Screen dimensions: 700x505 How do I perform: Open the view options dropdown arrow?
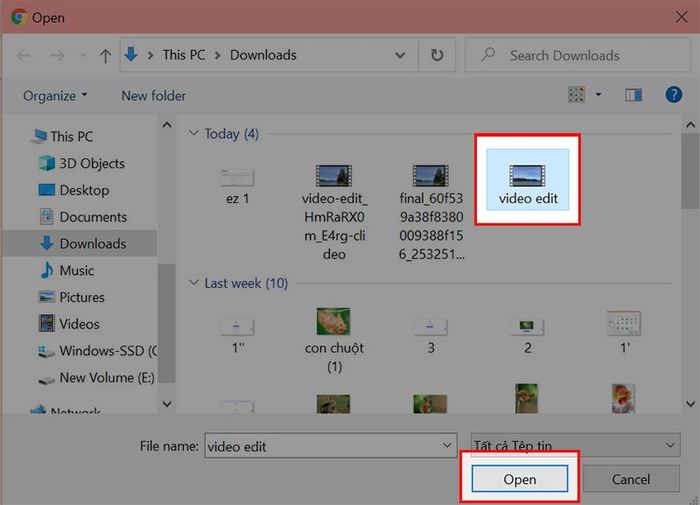pyautogui.click(x=598, y=95)
